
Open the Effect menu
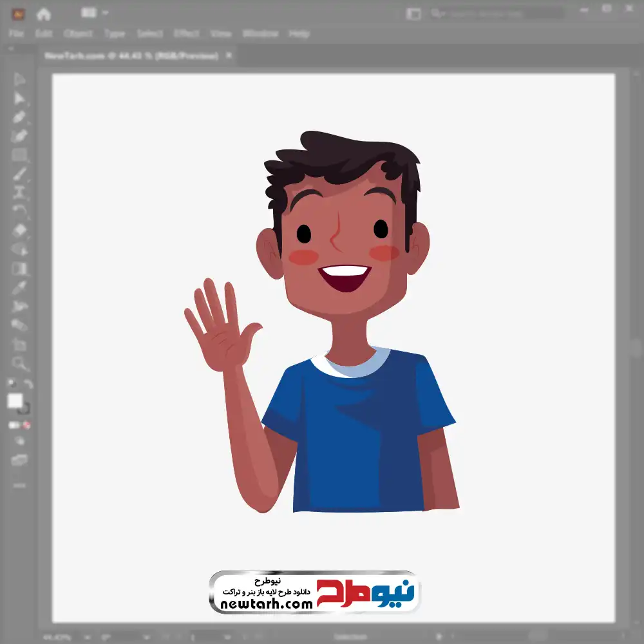[186, 33]
